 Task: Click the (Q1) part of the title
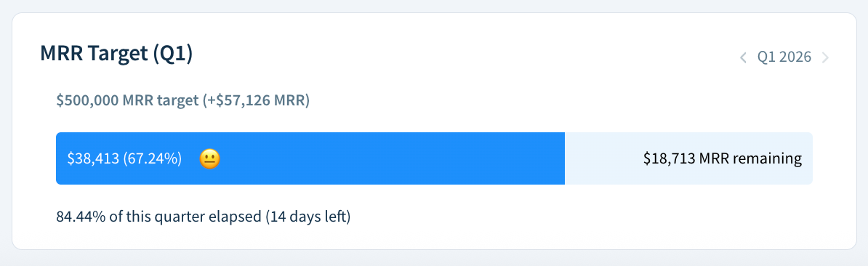point(173,55)
